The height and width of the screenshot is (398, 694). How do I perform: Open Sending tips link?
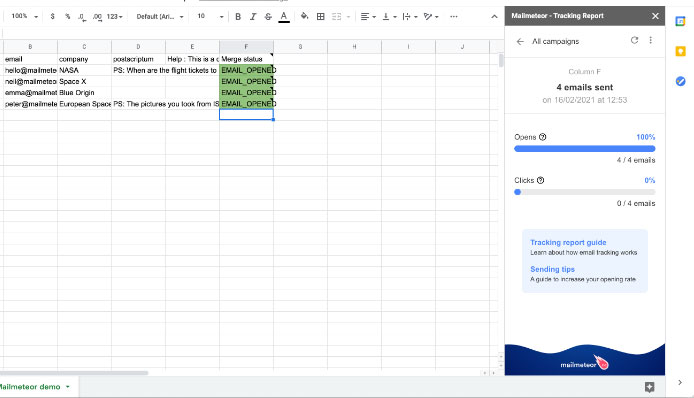(x=552, y=269)
